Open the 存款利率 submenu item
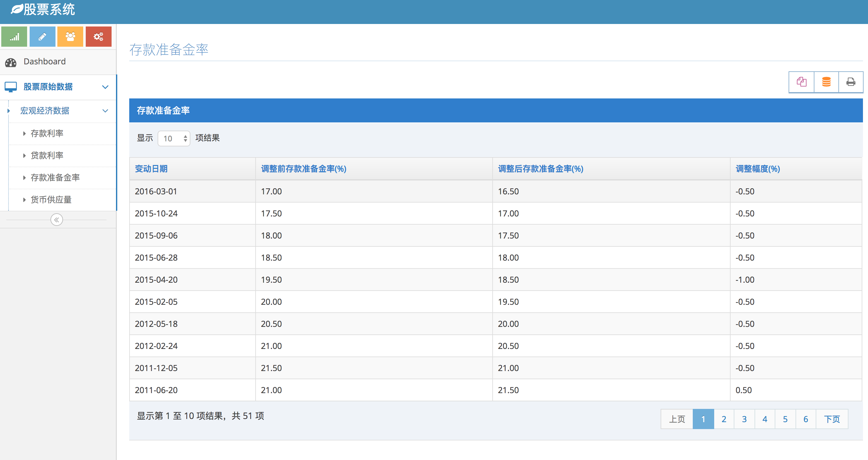The height and width of the screenshot is (460, 868). pos(47,133)
